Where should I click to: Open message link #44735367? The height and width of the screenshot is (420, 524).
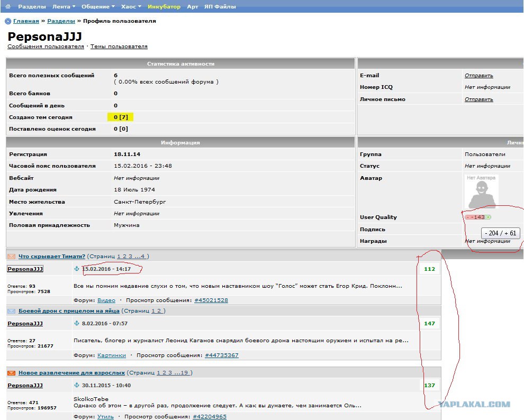[222, 355]
